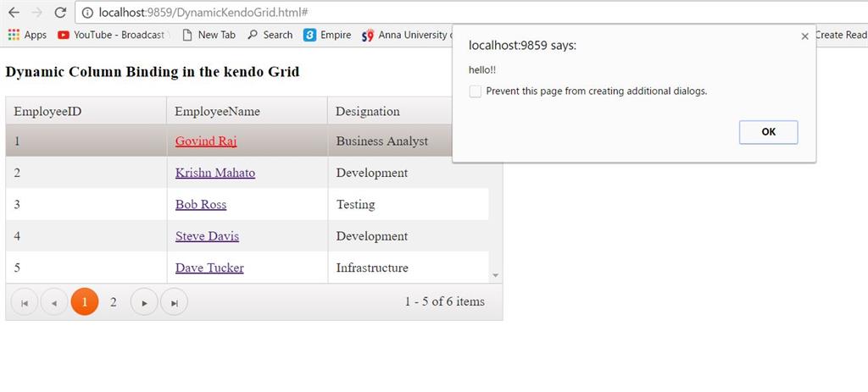Open the YouTube Broadcast bookmark
This screenshot has height=392, width=868.
(x=111, y=35)
